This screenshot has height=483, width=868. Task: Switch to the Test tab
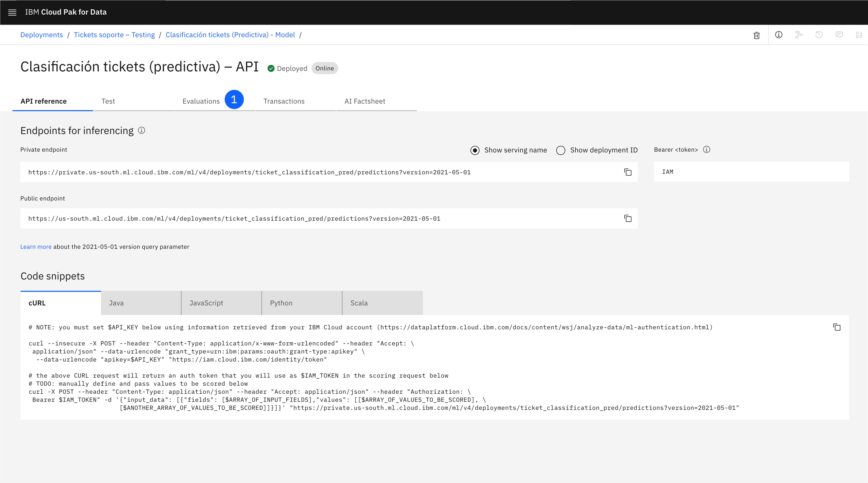point(133,101)
